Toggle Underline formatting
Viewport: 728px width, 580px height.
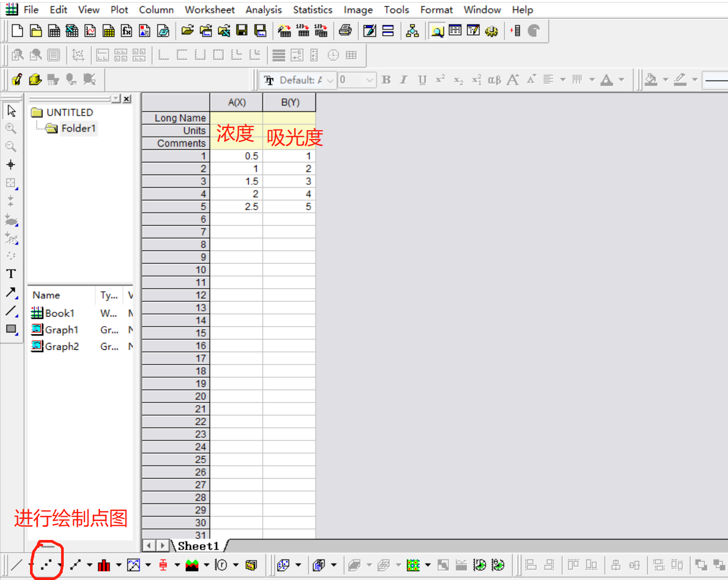(x=422, y=80)
